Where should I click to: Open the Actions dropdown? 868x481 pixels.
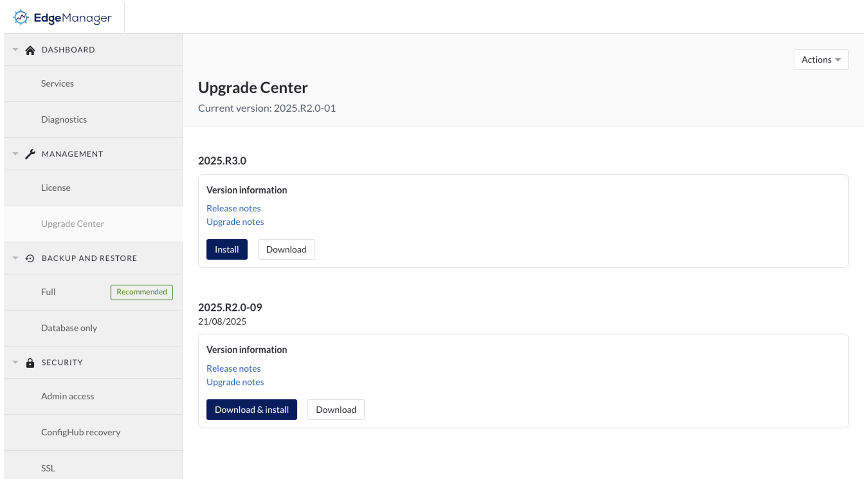pyautogui.click(x=820, y=59)
